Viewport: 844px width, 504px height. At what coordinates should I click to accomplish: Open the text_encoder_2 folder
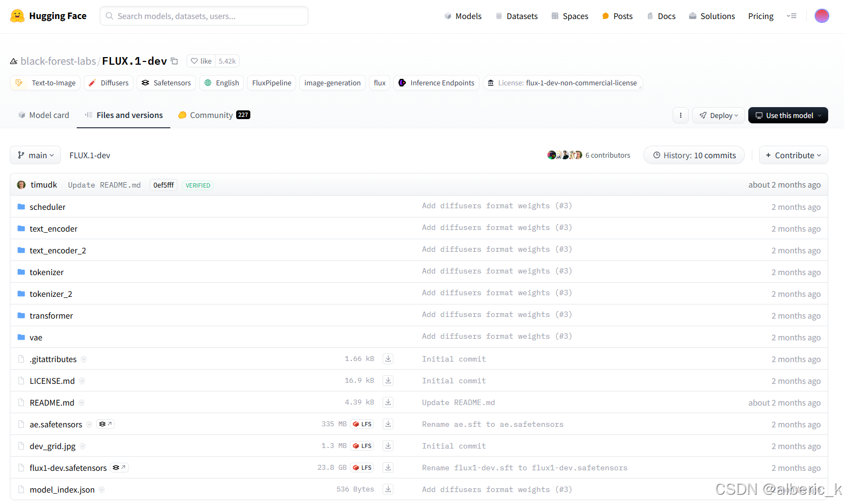pyautogui.click(x=58, y=250)
